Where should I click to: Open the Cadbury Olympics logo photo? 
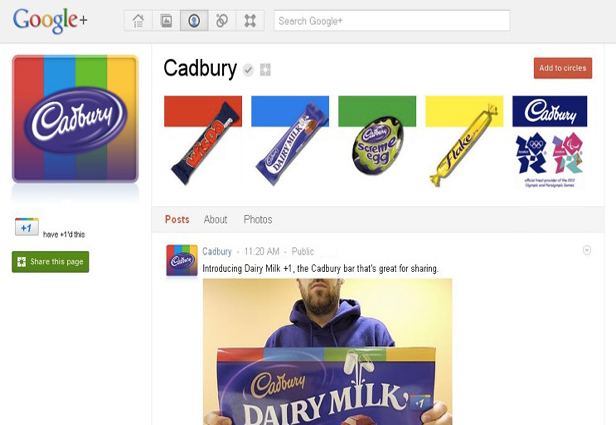[x=550, y=142]
